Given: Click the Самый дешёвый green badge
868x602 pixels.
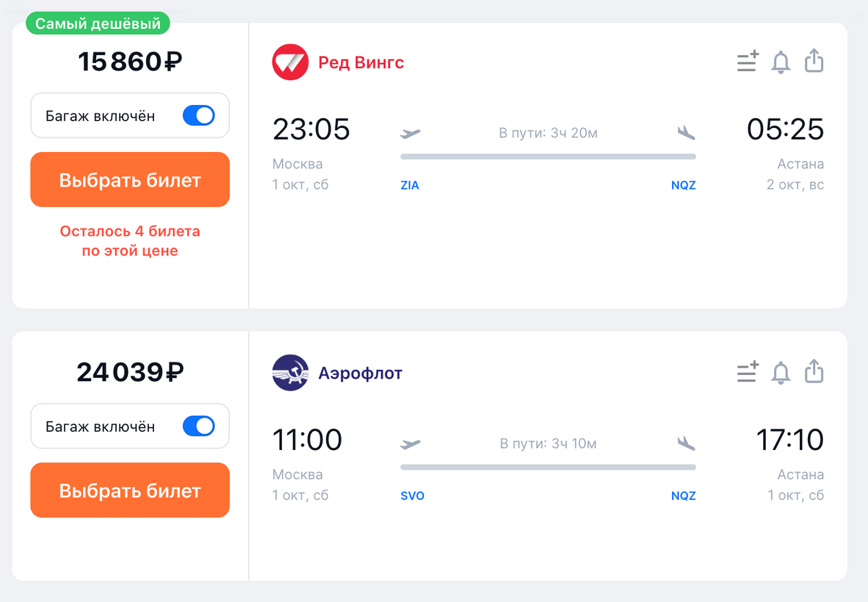Looking at the screenshot, I should pos(98,24).
